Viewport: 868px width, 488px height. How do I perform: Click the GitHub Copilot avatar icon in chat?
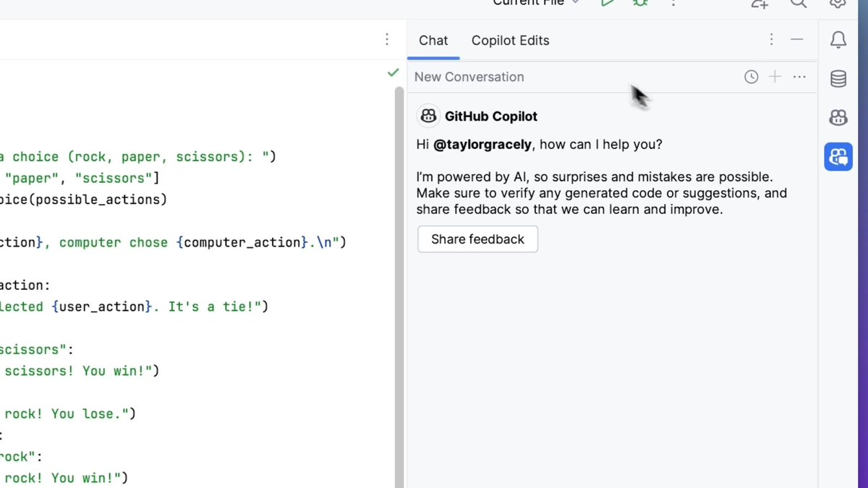(428, 116)
